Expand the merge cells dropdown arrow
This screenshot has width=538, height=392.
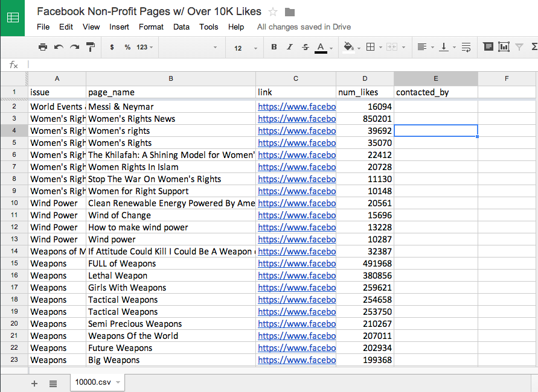pos(403,47)
